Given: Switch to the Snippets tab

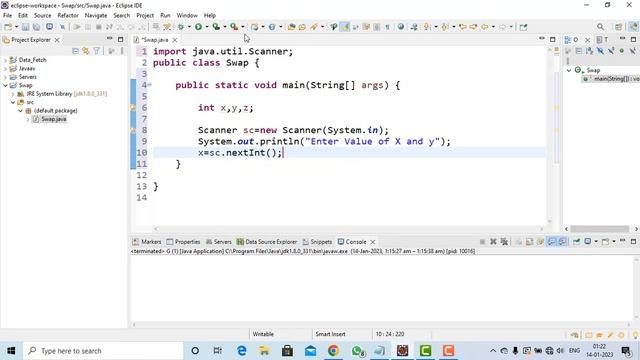Looking at the screenshot, I should (317, 242).
